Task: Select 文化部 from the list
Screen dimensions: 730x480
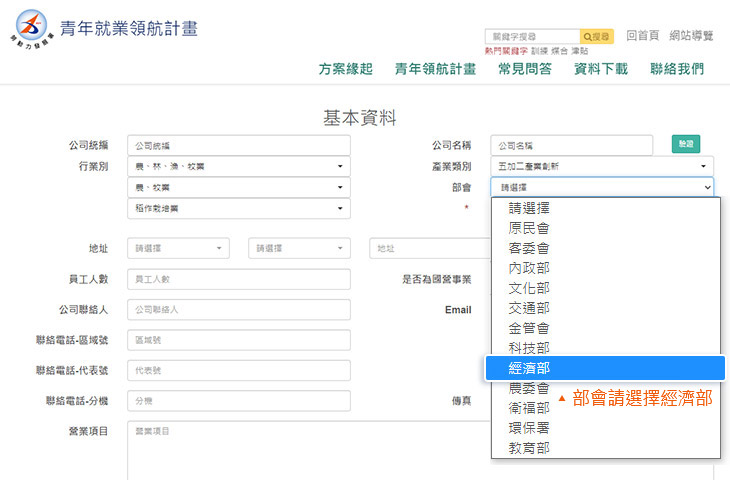Action: [606, 288]
